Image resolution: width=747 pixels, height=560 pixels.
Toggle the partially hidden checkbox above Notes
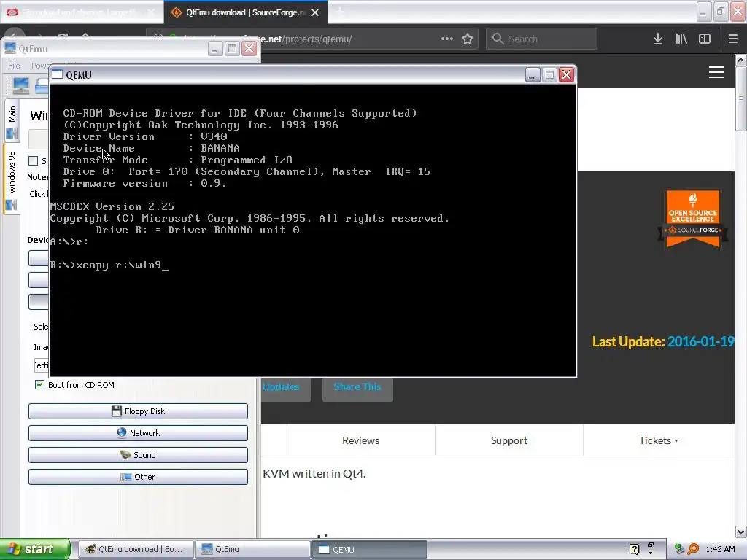tap(34, 160)
